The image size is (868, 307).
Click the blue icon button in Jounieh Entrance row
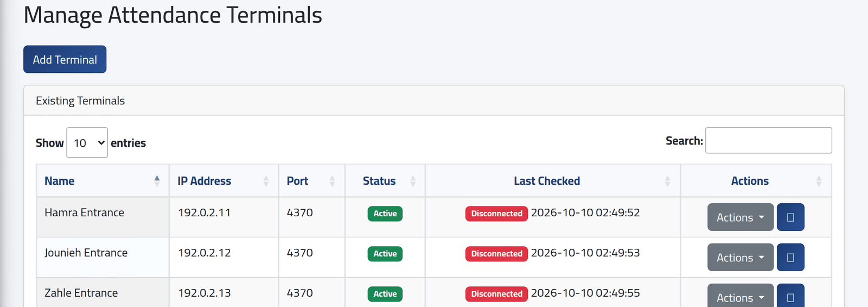coord(790,257)
